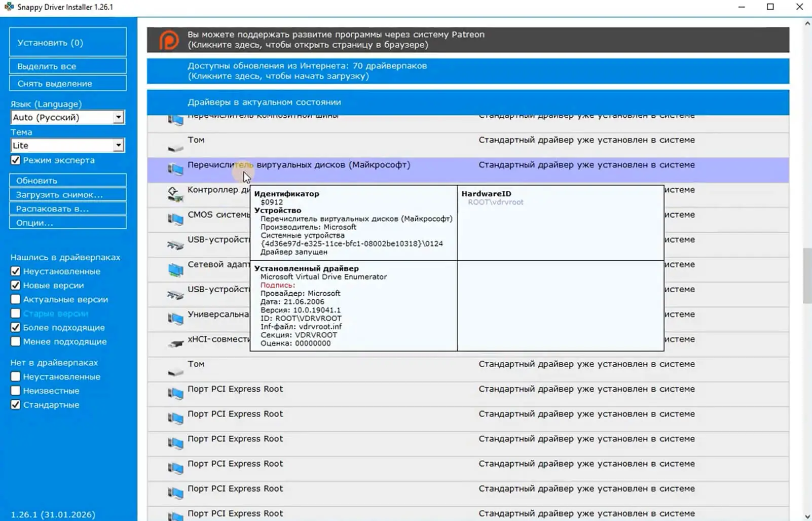Click the Контроллер row device icon
812x521 pixels.
click(175, 194)
